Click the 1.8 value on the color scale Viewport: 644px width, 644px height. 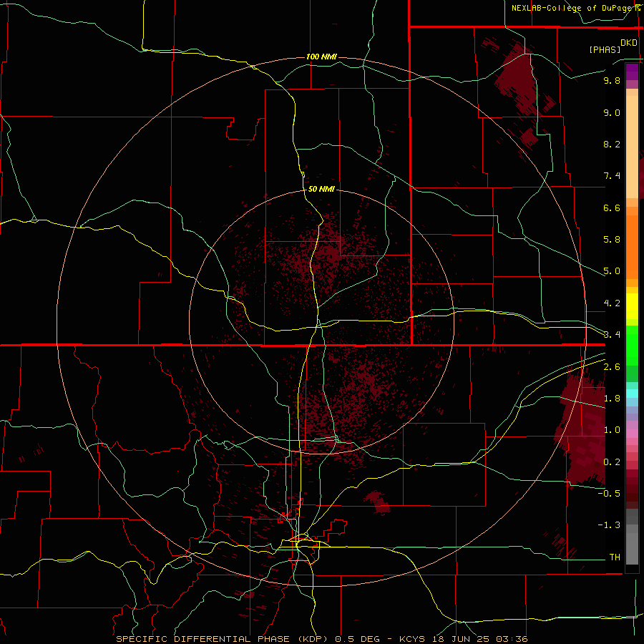click(612, 399)
